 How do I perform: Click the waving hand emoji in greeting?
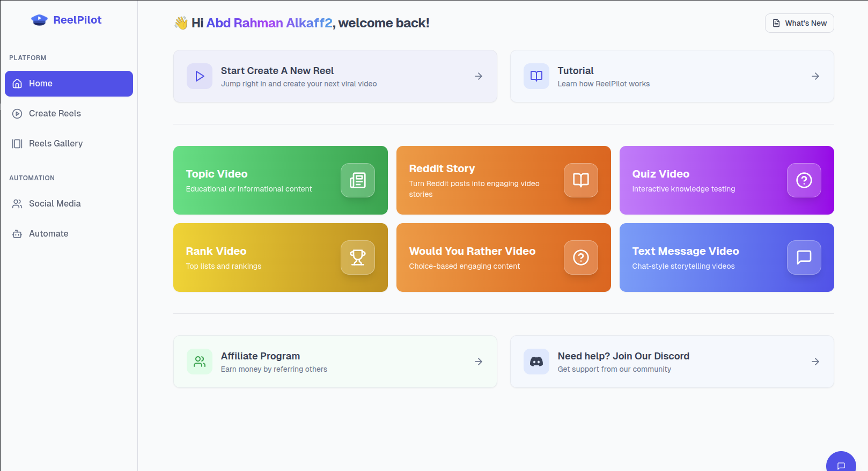coord(181,23)
